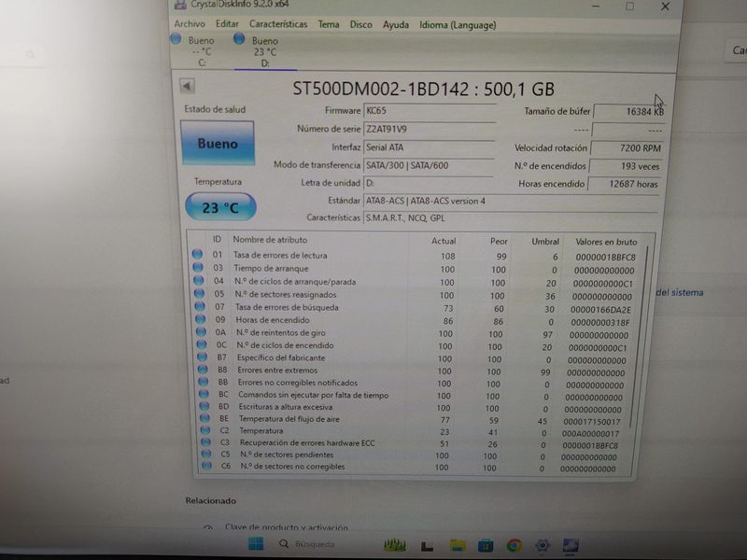Viewport: 747px width, 560px height.
Task: Click the Firmware field KC65
Action: click(430, 111)
